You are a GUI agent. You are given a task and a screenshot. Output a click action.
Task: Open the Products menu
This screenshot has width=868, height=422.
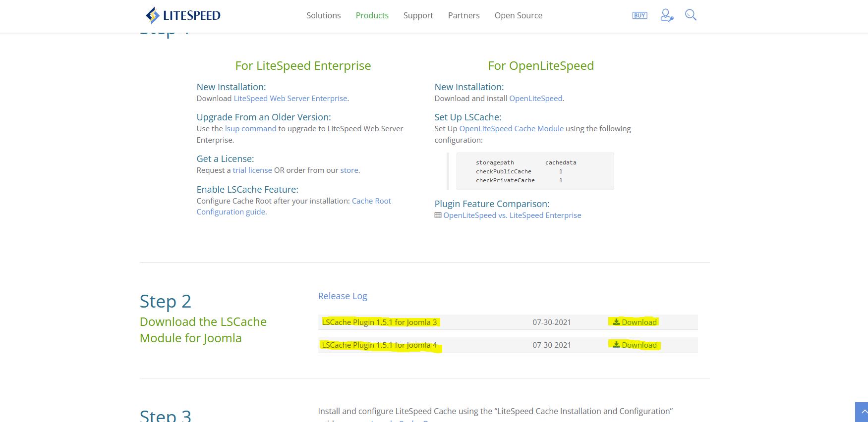pyautogui.click(x=372, y=15)
